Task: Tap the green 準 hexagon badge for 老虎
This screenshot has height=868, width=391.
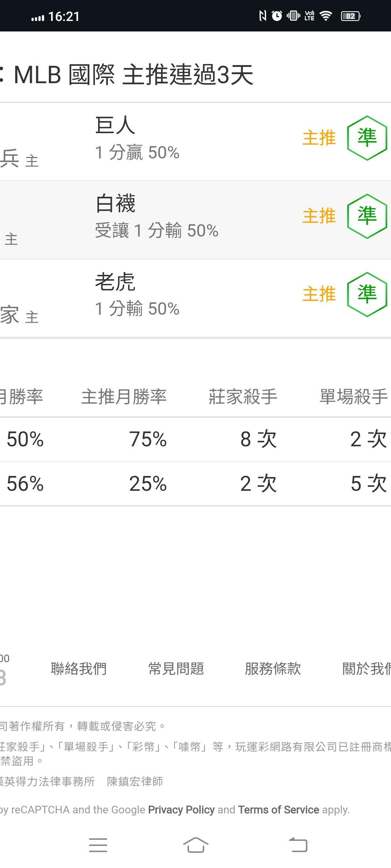Action: pyautogui.click(x=367, y=294)
